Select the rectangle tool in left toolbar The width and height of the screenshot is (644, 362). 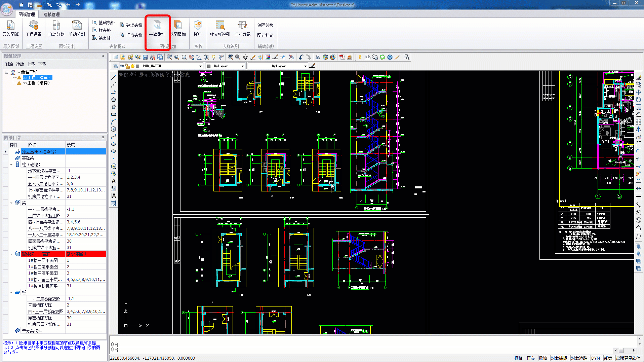click(x=114, y=114)
